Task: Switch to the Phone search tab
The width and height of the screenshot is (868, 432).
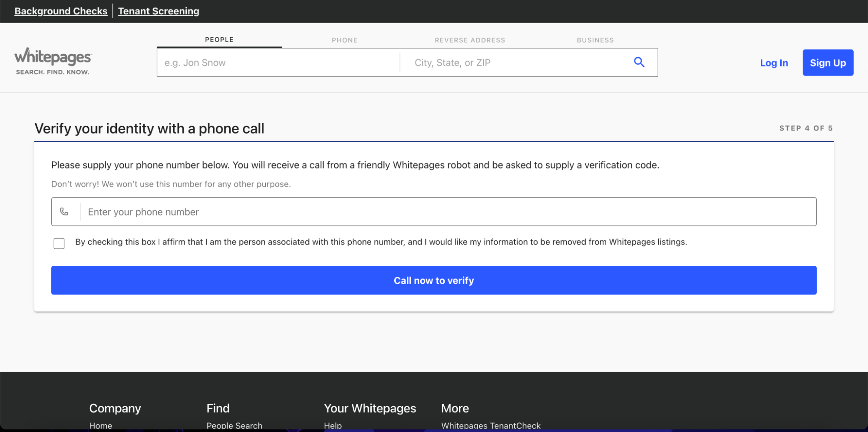Action: pyautogui.click(x=344, y=40)
